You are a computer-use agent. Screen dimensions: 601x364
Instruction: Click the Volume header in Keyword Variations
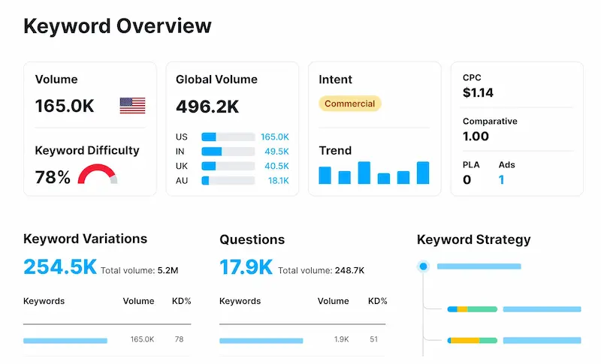138,301
